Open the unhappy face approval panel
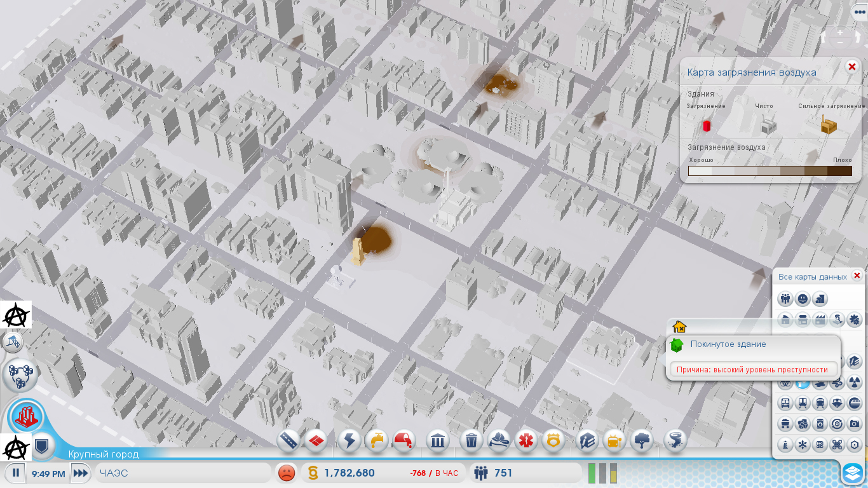The image size is (868, 488). (287, 473)
